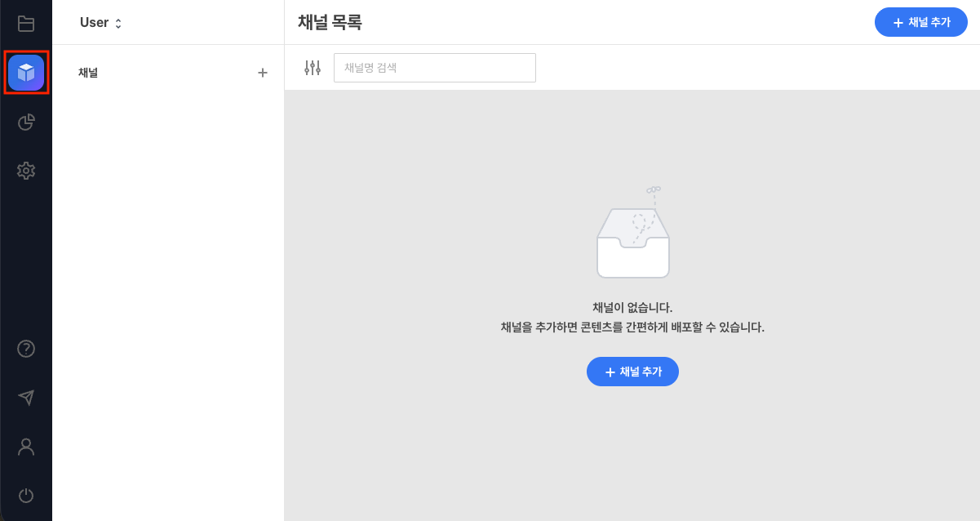Viewport: 980px width, 521px height.
Task: Open the statistics pie chart icon
Action: pyautogui.click(x=26, y=122)
